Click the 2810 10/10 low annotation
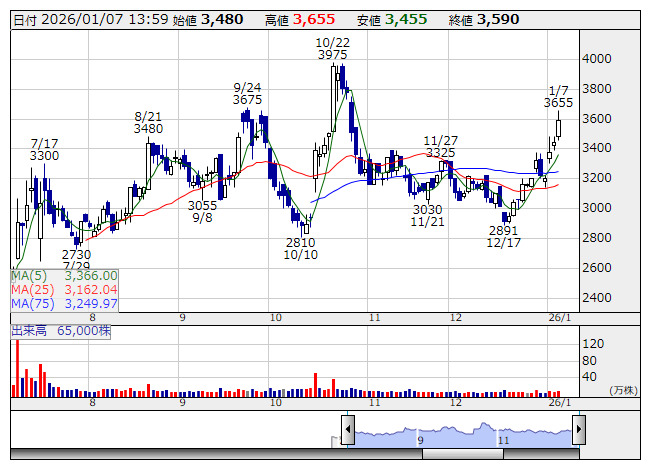 coord(300,249)
